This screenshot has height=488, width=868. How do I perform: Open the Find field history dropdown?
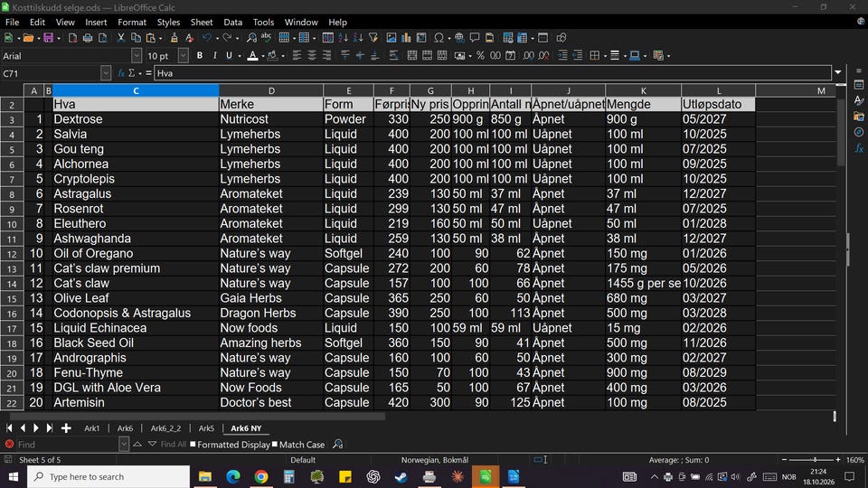click(x=124, y=445)
